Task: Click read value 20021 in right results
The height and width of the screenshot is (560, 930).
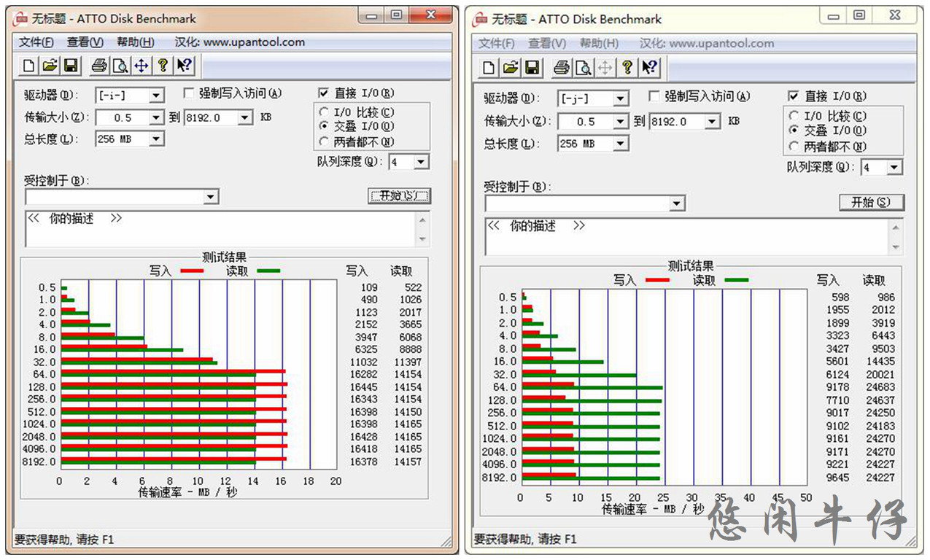Action: coord(879,374)
